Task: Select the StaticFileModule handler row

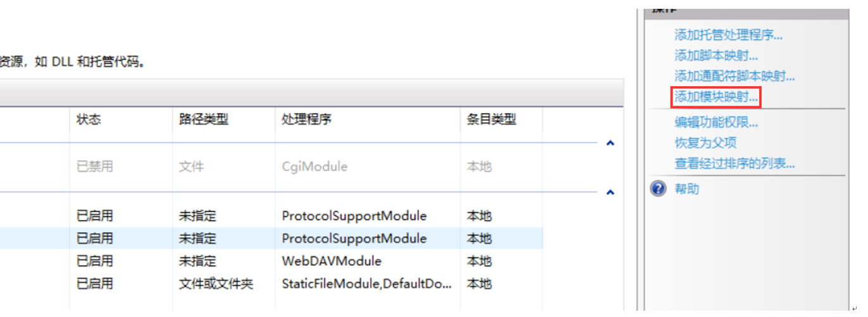Action: pos(366,283)
